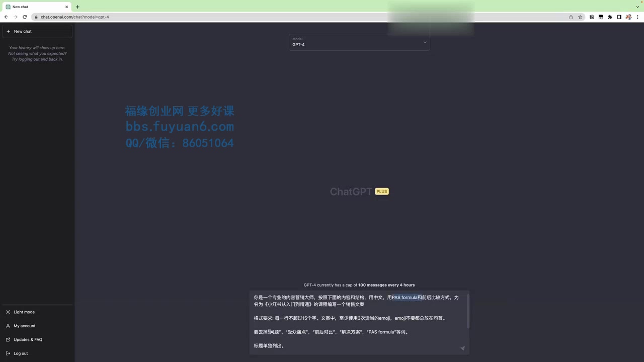644x362 pixels.
Task: Click the person icon beside My account
Action: point(8,326)
